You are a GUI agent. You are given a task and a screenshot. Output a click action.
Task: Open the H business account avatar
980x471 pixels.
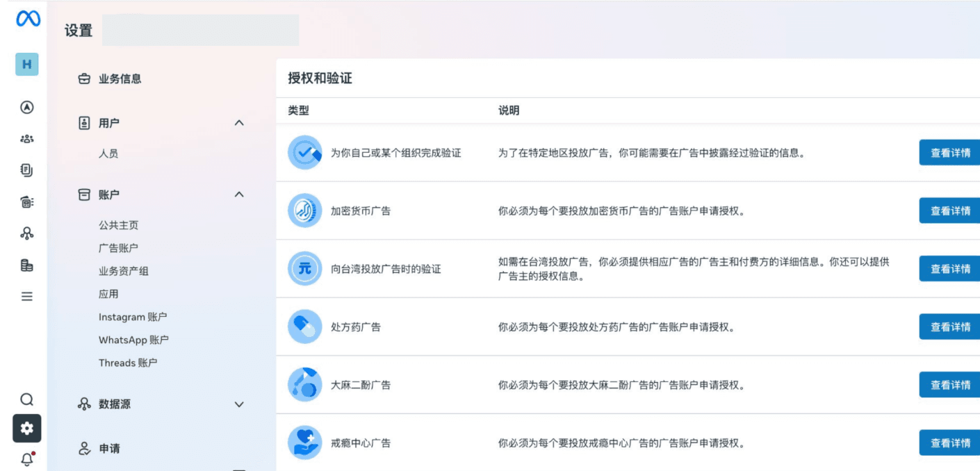(27, 64)
